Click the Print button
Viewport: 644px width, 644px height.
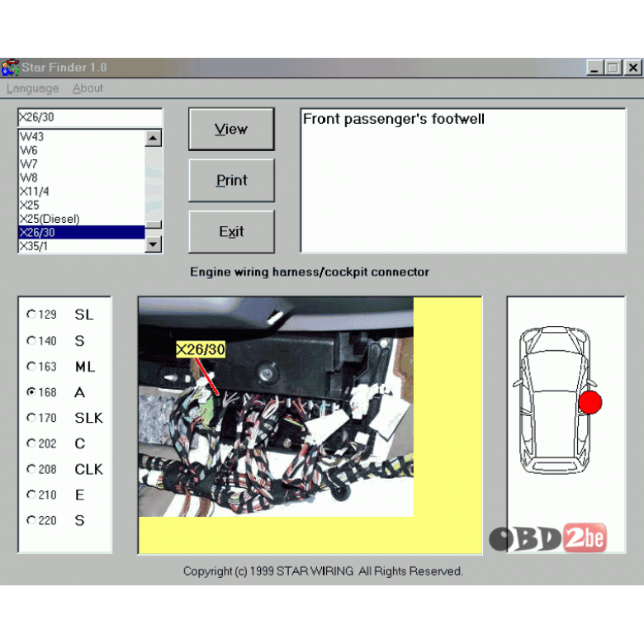point(231,180)
